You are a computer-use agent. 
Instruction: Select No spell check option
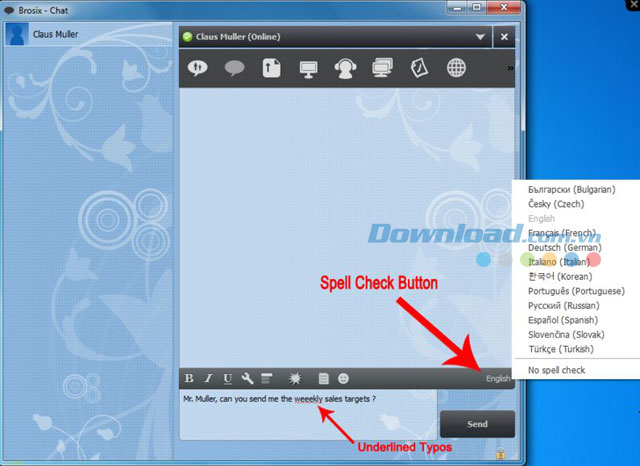click(556, 370)
